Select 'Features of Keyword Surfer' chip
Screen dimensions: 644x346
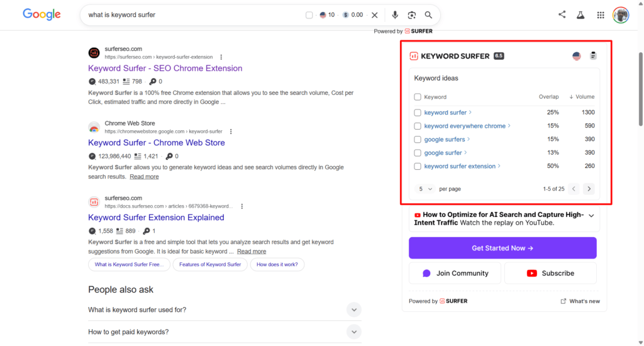pyautogui.click(x=210, y=265)
